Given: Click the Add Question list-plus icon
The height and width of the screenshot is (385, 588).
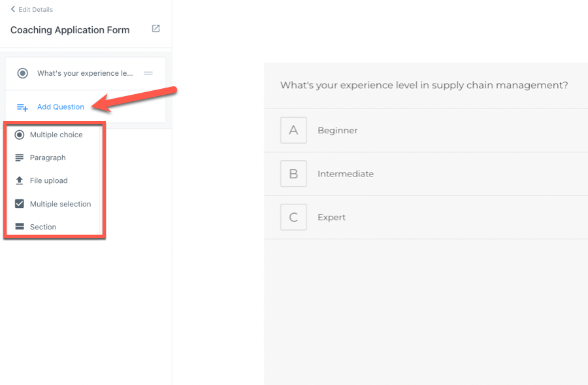Looking at the screenshot, I should click(22, 107).
